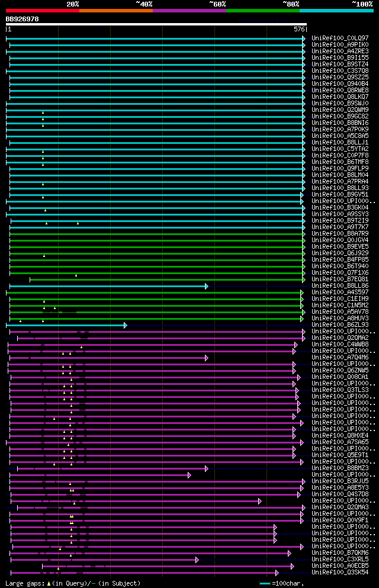Click the UniRef100_A7P0K9 entry
Image resolution: width=379 pixels, height=588 pixels.
coord(340,129)
